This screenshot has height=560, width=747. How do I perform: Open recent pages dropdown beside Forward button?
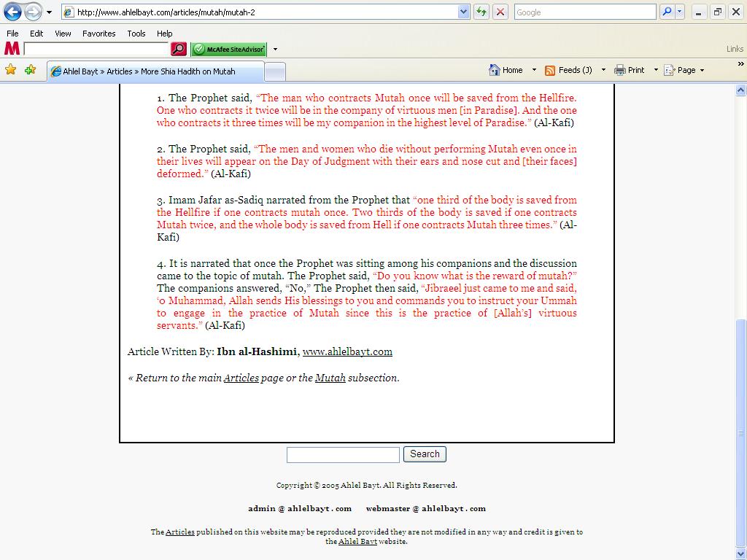(x=49, y=12)
